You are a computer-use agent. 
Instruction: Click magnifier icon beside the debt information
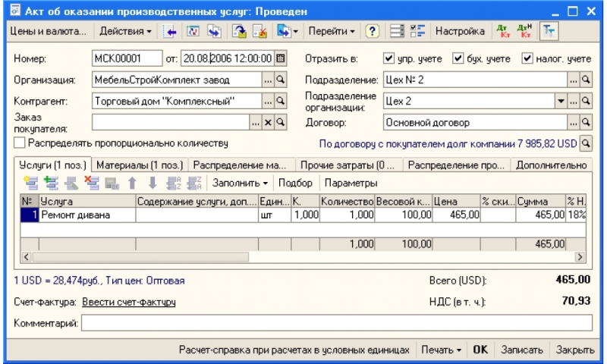[587, 143]
